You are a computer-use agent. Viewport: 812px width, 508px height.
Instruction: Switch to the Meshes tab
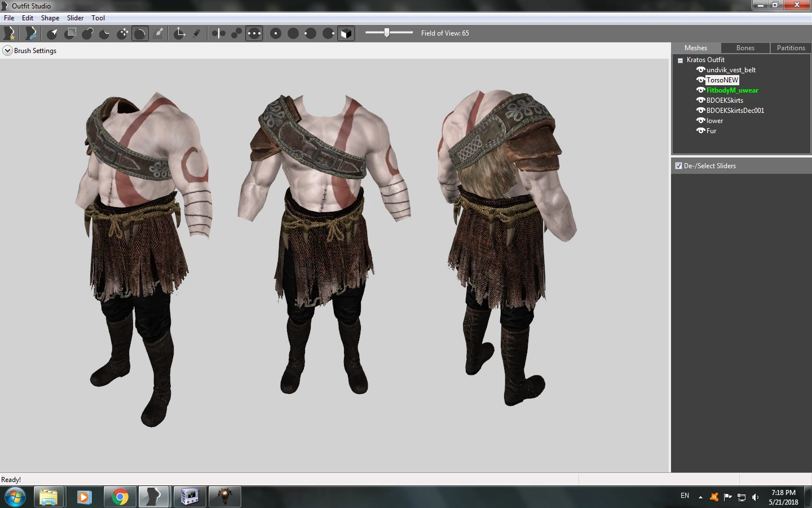click(x=696, y=48)
